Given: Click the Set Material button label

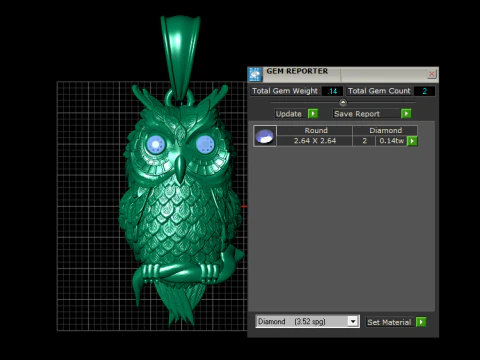Looking at the screenshot, I should point(389,322).
